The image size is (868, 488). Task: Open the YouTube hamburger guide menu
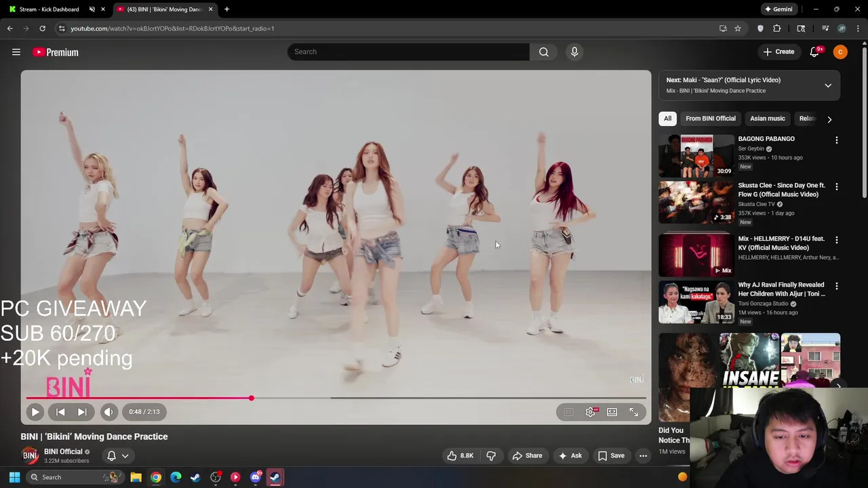coord(16,52)
